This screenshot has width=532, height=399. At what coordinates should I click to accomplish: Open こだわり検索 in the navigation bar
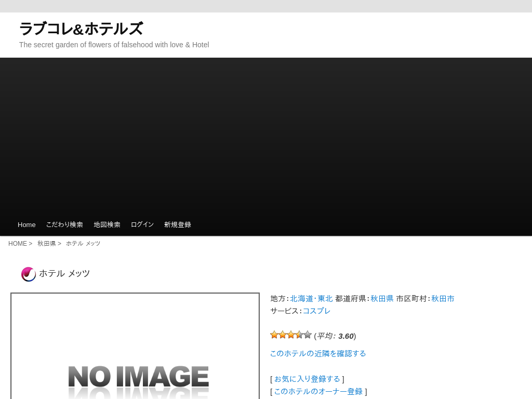click(x=64, y=224)
